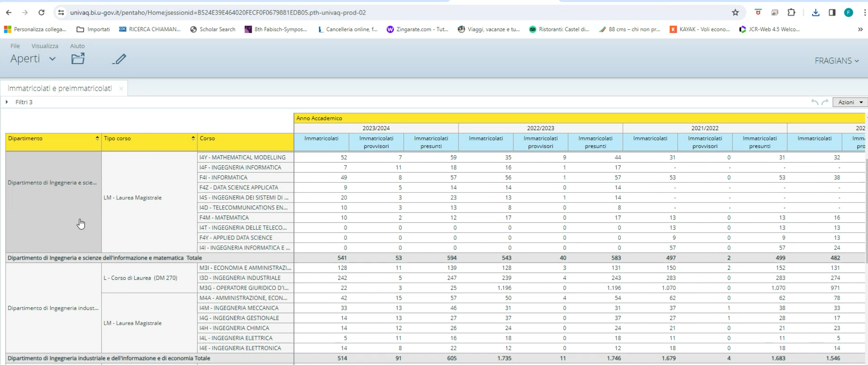
Task: Toggle sort arrows on Tipo corso column
Action: 193,138
